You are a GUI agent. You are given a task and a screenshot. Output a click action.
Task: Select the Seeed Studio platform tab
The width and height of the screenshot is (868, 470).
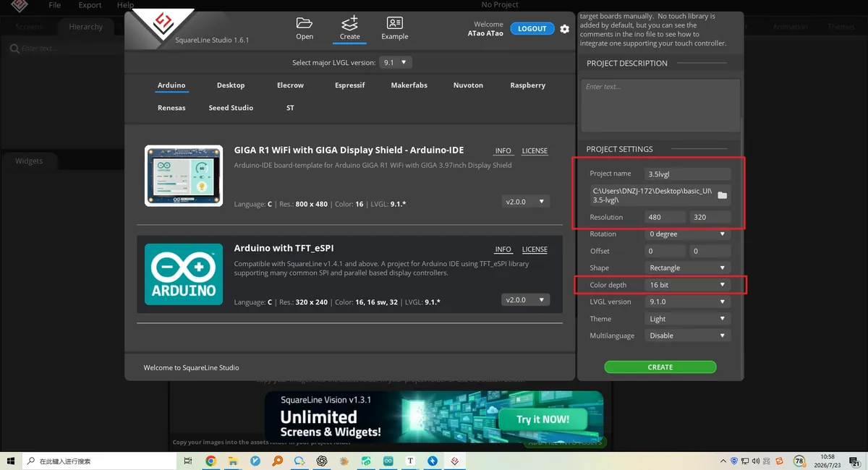231,108
